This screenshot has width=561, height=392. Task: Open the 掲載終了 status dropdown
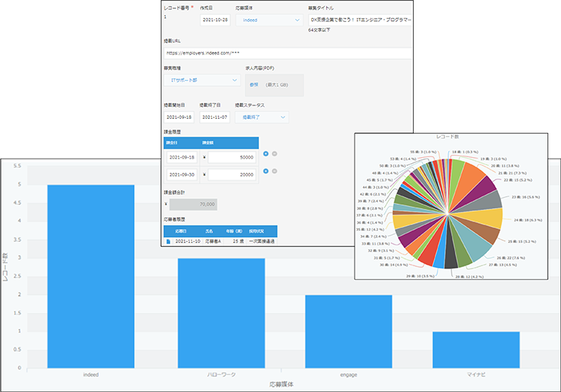(x=262, y=117)
